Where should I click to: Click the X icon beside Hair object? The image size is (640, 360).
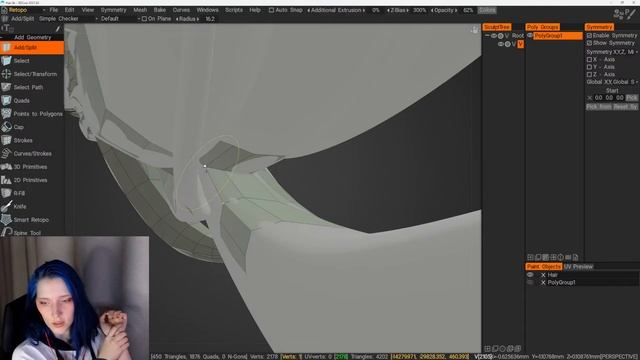(543, 275)
